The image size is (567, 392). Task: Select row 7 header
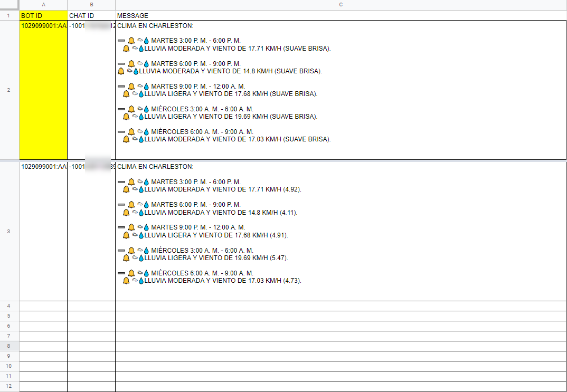[x=10, y=336]
